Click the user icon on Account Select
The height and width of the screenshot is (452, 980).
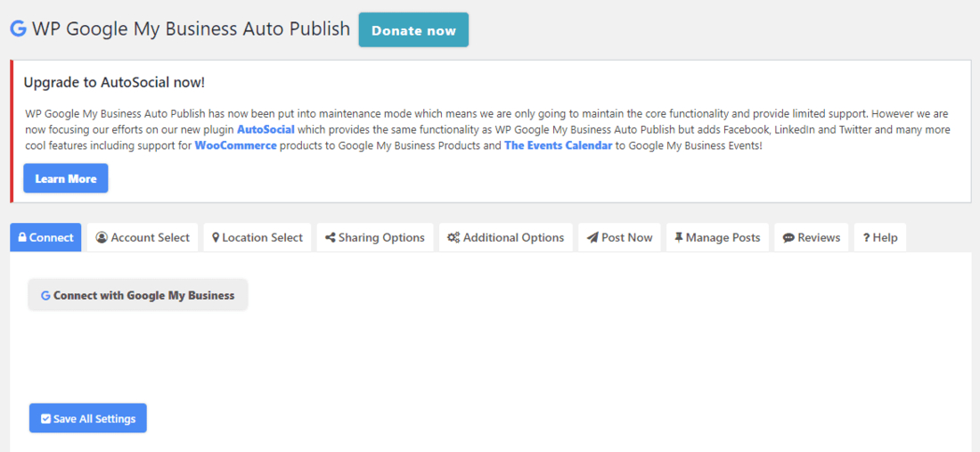(102, 238)
